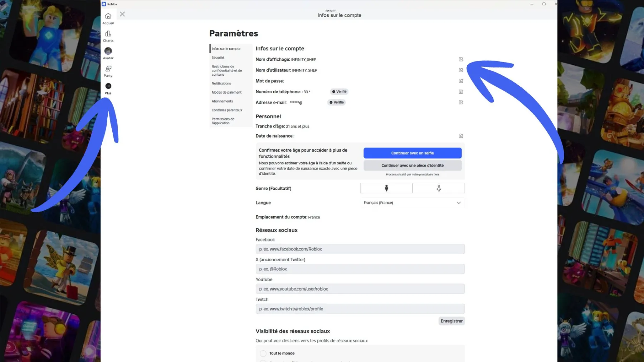
Task: Switch to the Sécurité settings tab
Action: click(x=218, y=58)
